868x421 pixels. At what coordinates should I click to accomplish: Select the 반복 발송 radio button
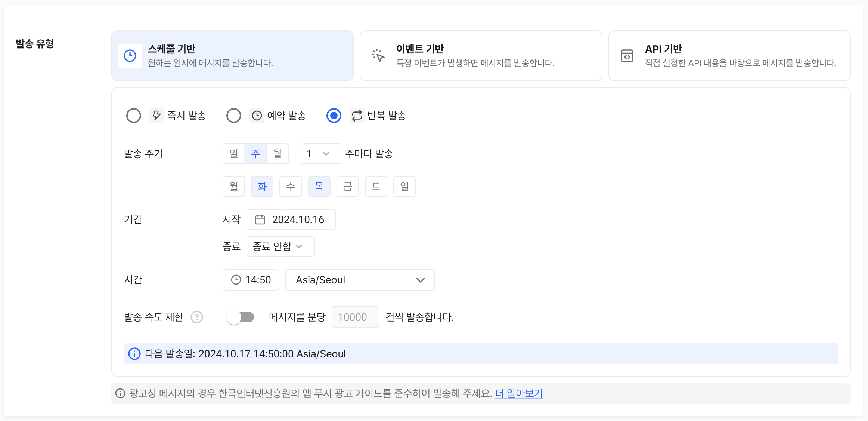pos(334,116)
